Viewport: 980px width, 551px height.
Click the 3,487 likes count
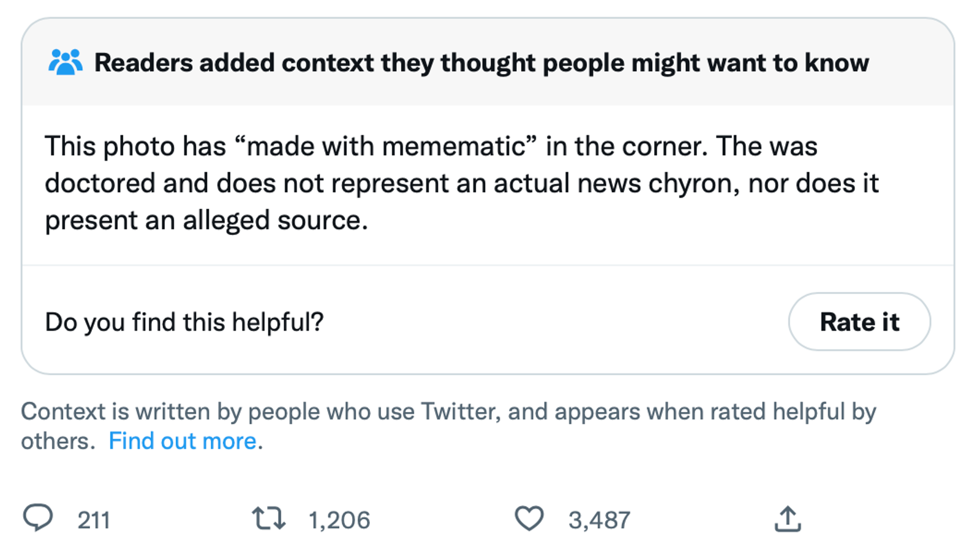point(599,520)
